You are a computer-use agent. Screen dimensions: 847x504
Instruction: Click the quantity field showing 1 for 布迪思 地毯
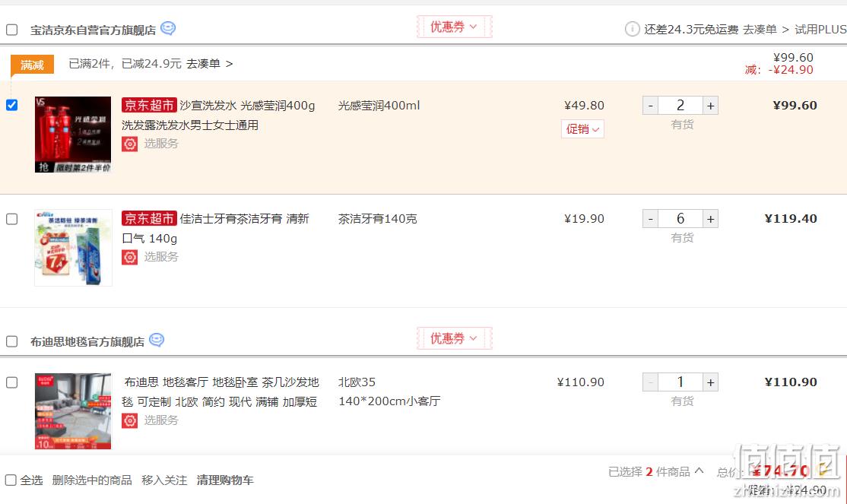pos(680,382)
